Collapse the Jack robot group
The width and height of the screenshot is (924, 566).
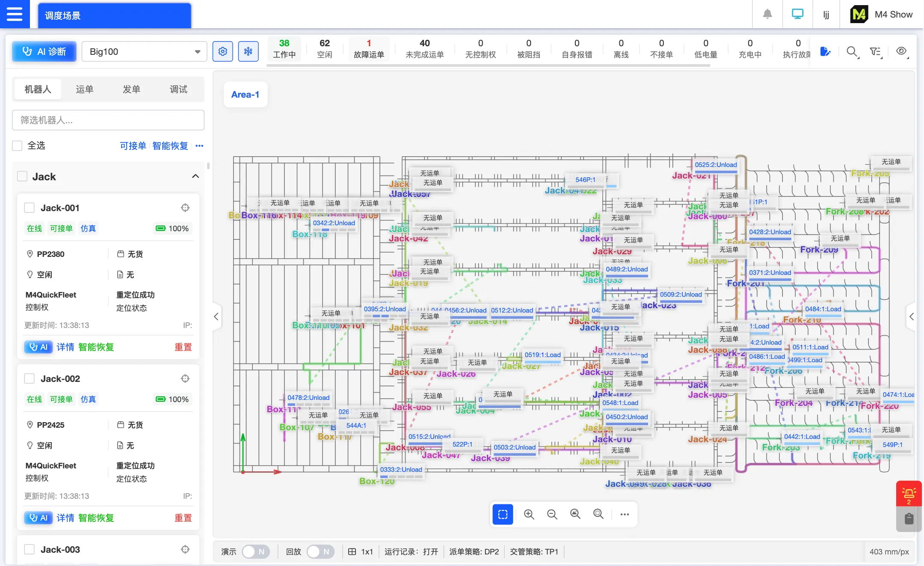tap(195, 176)
